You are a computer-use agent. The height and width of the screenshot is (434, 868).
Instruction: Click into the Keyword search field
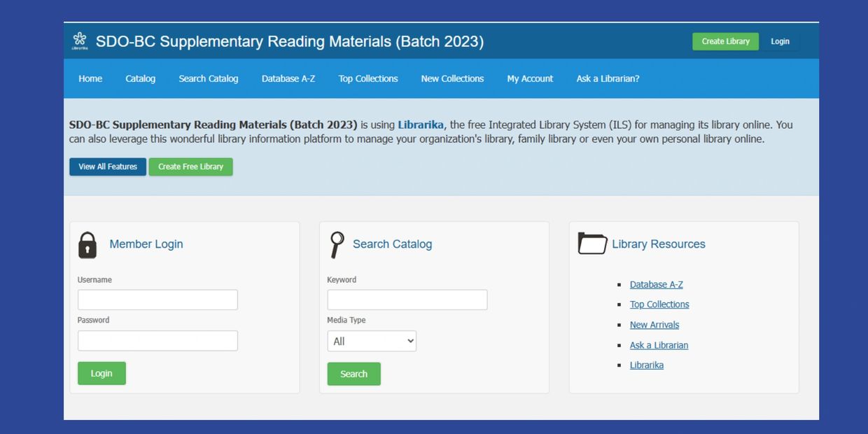pyautogui.click(x=407, y=300)
